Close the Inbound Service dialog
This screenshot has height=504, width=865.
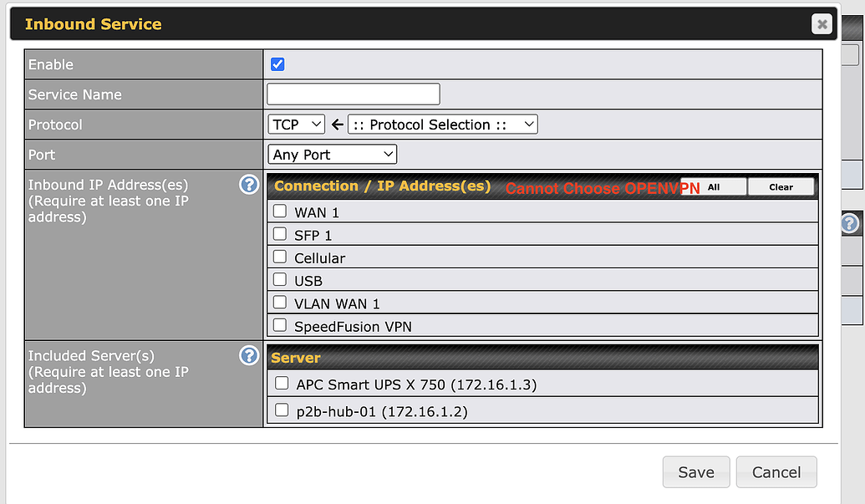(x=822, y=24)
